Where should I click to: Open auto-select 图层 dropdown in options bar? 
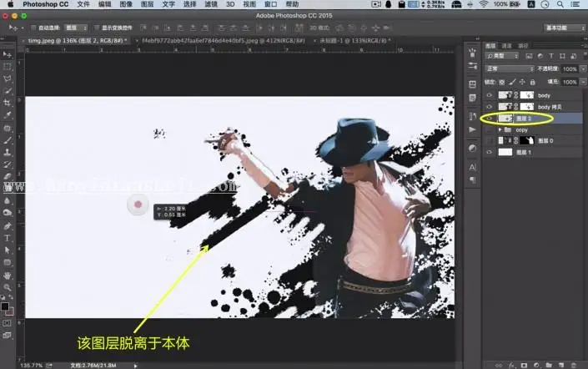(x=76, y=28)
